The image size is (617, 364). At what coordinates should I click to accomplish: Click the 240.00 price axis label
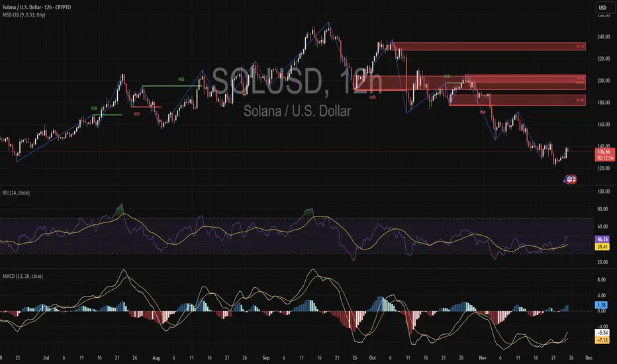604,37
